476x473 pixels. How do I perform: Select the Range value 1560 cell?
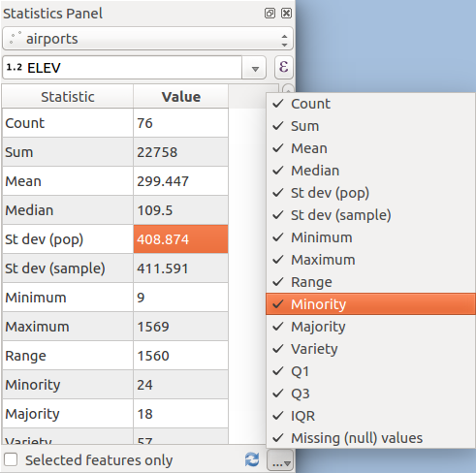tap(180, 356)
